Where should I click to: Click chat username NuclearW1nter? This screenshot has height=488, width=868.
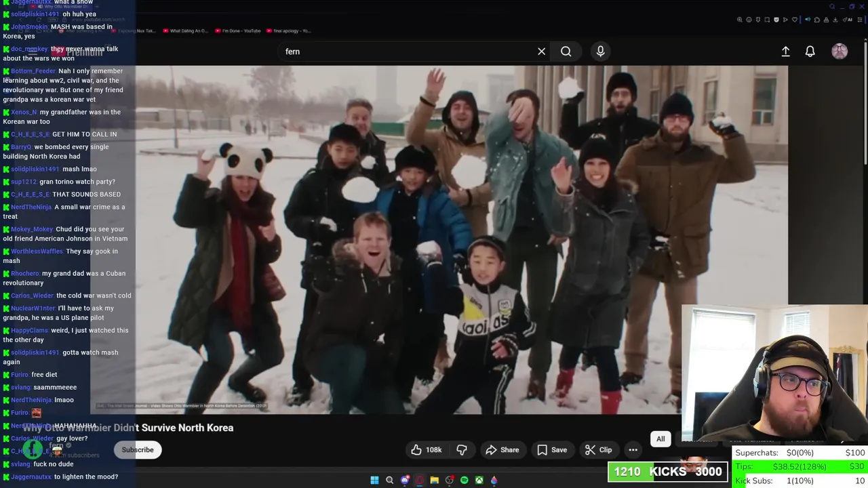(x=33, y=308)
